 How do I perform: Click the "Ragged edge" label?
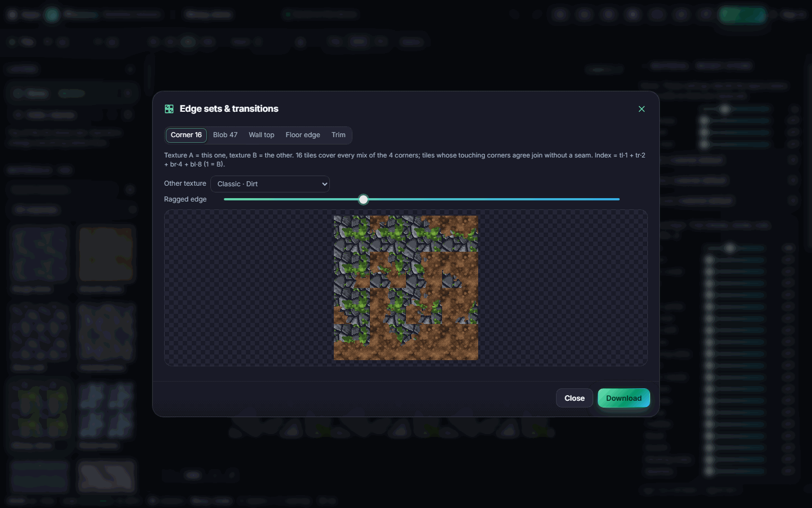(186, 199)
